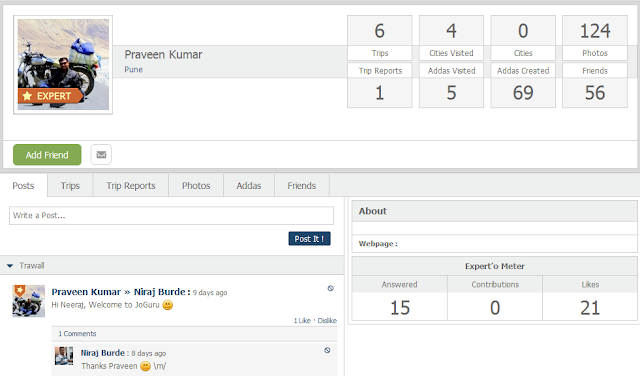Switch to the Posts tab
The image size is (640, 376).
23,186
